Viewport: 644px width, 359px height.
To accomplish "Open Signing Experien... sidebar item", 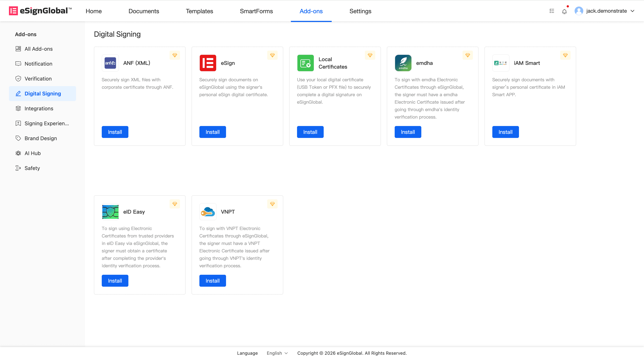I will click(x=42, y=123).
